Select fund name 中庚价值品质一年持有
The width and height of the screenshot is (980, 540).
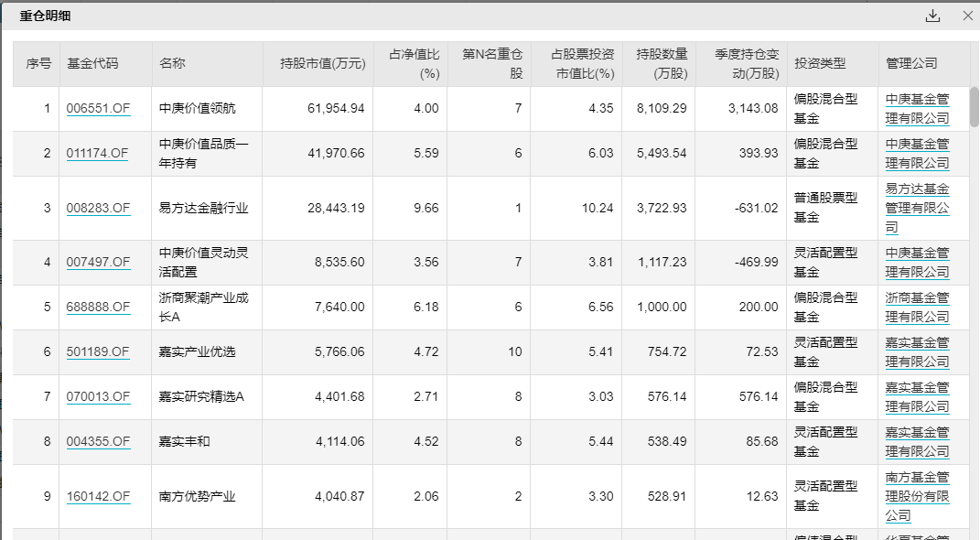(x=203, y=153)
